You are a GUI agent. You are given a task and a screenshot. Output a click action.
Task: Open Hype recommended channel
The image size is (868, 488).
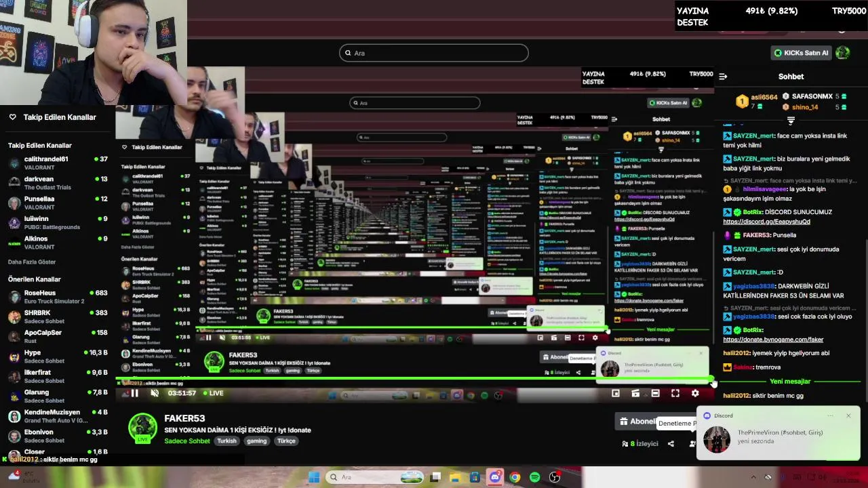coord(58,357)
